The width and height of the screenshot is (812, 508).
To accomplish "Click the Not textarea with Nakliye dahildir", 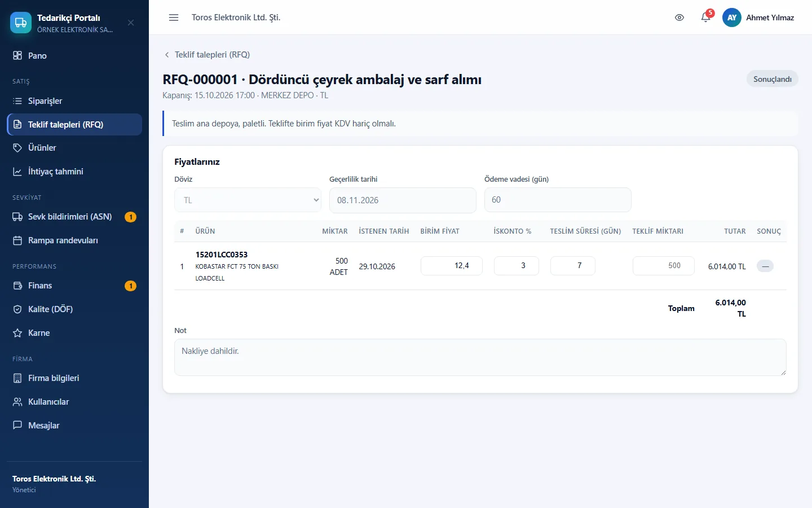I will [480, 357].
